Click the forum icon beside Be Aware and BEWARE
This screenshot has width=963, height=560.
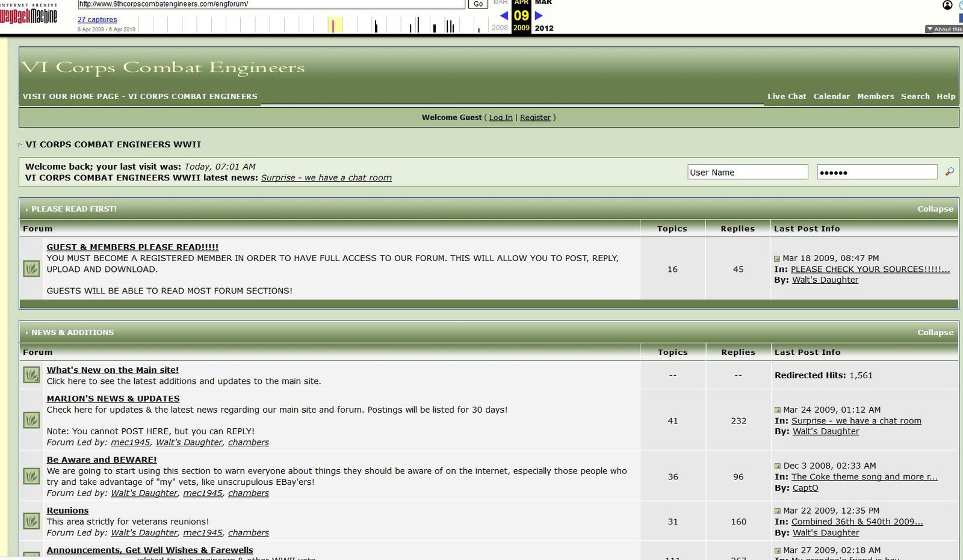(x=31, y=476)
